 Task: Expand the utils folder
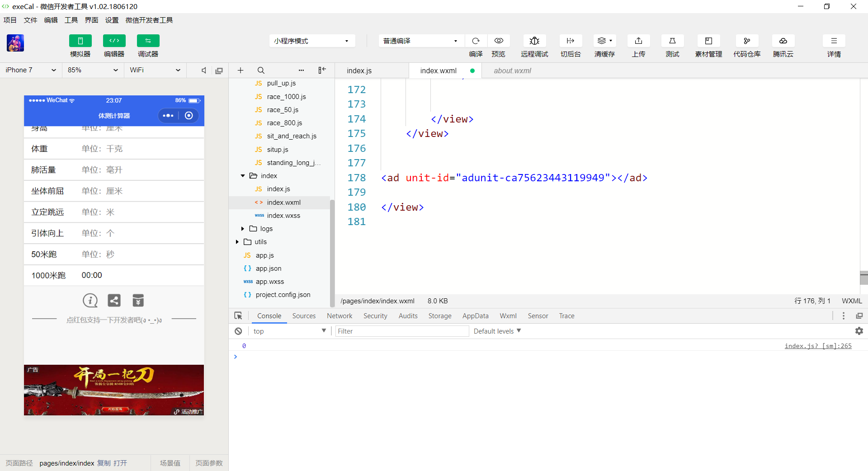(237, 242)
